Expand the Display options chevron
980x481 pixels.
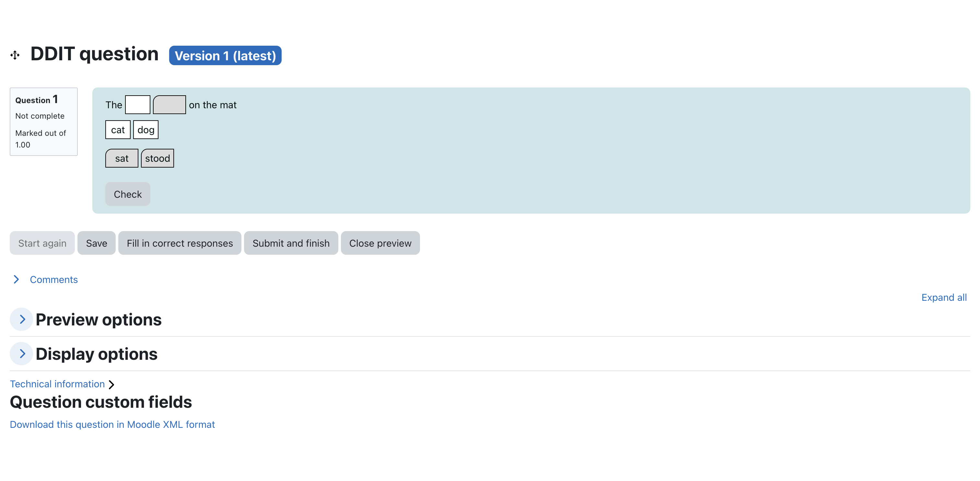22,354
